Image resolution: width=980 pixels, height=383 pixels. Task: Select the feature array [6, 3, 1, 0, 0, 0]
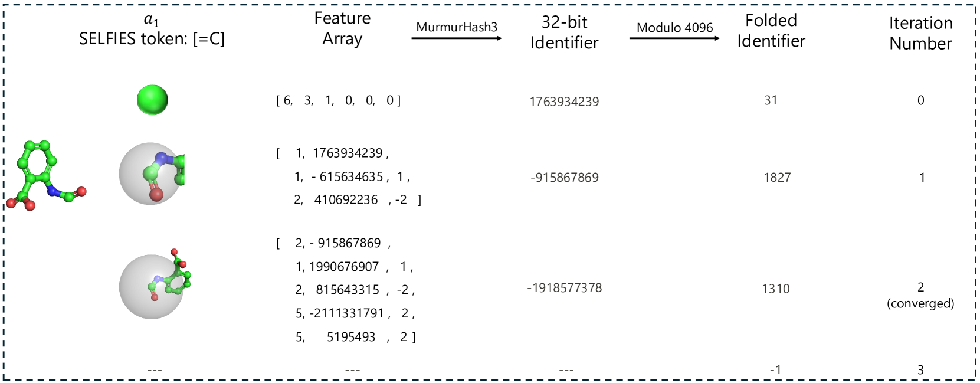(338, 100)
